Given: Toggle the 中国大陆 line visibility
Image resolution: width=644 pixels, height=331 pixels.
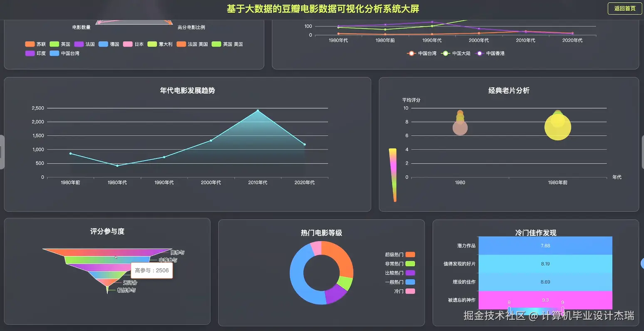Looking at the screenshot, I should 445,53.
